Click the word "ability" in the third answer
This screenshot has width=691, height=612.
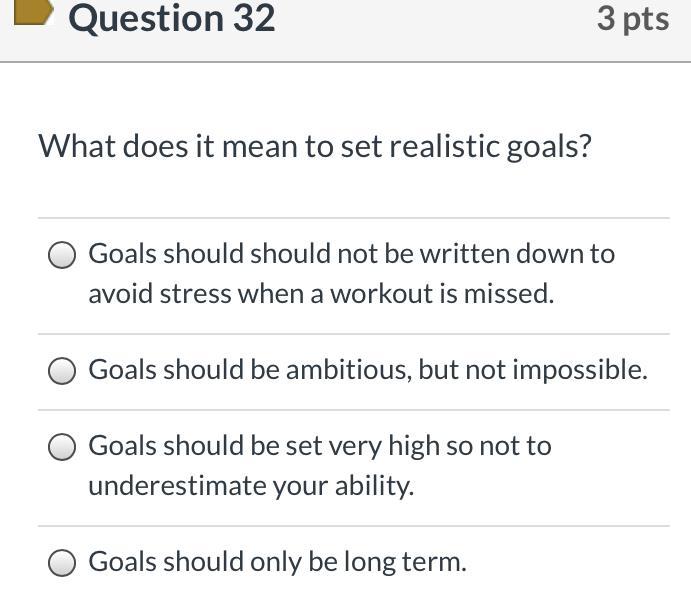[375, 486]
